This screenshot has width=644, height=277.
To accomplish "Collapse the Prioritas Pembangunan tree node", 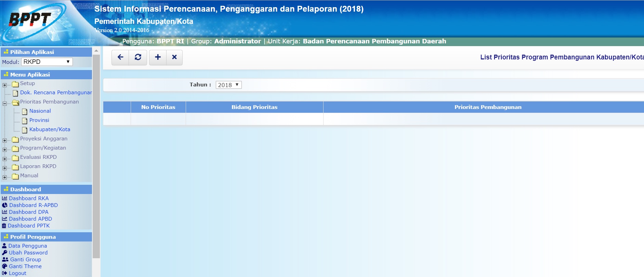I will coord(4,103).
